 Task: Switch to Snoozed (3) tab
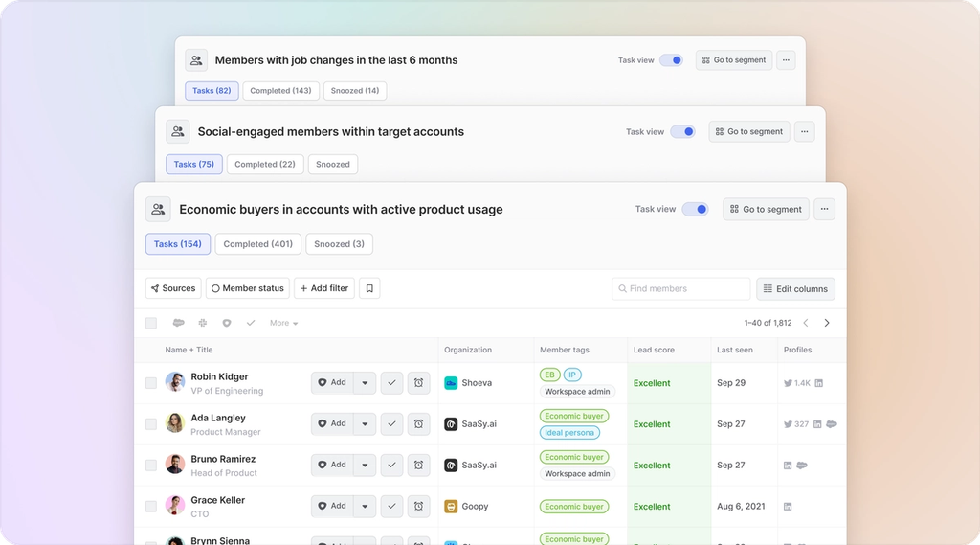[340, 244]
